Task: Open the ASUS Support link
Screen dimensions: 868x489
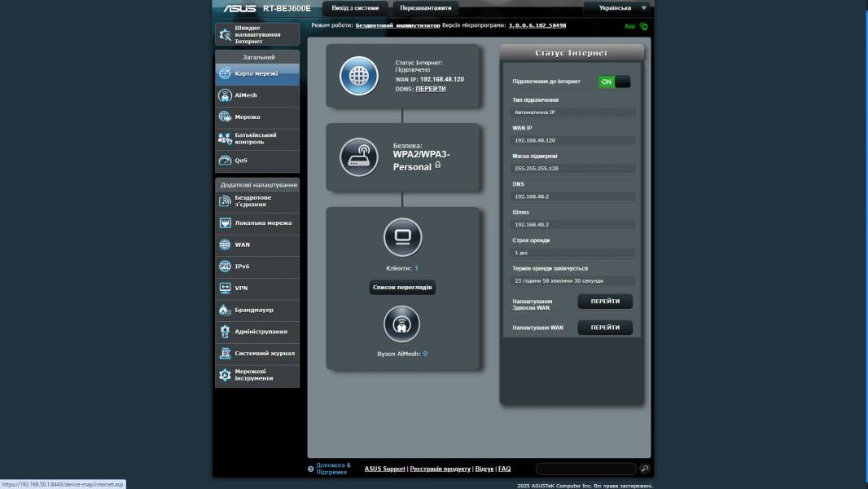Action: point(384,469)
